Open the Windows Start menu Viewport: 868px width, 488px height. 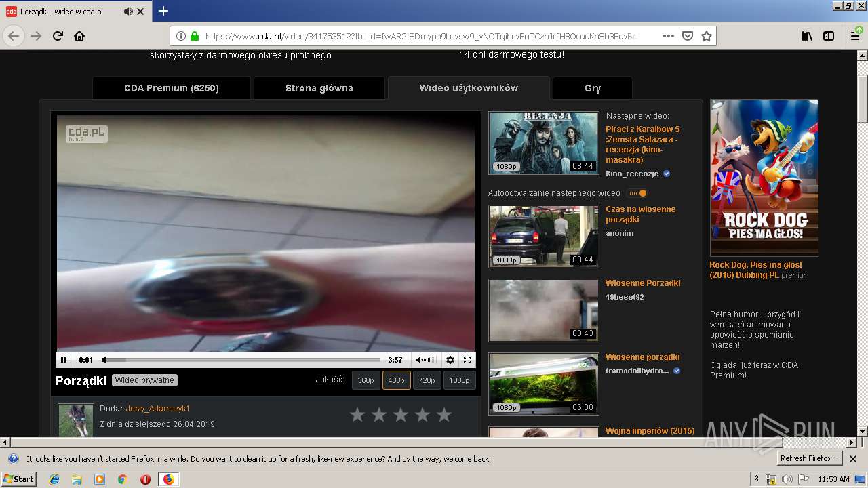pyautogui.click(x=18, y=479)
